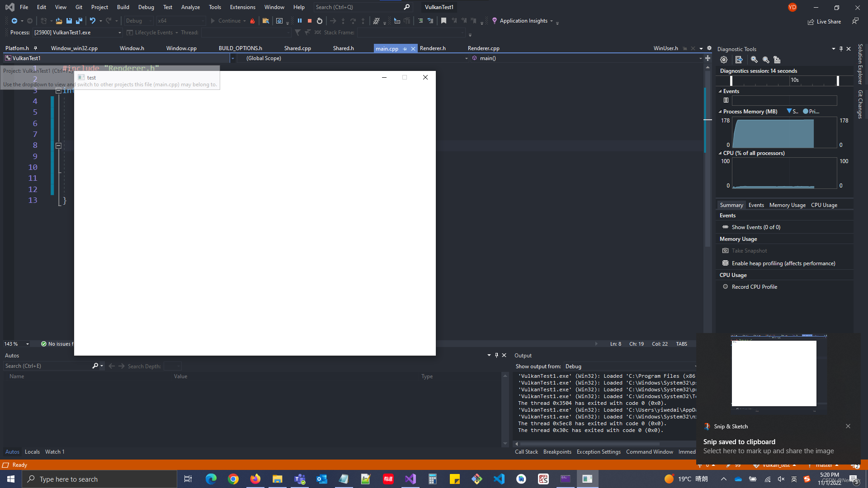The width and height of the screenshot is (868, 488).
Task: Toggle auto-hide pin of the Diagnostic Tools panel
Action: 841,49
